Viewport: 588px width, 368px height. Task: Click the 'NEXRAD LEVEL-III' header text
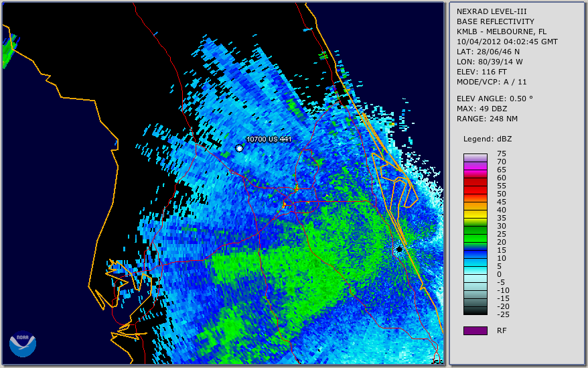(492, 11)
